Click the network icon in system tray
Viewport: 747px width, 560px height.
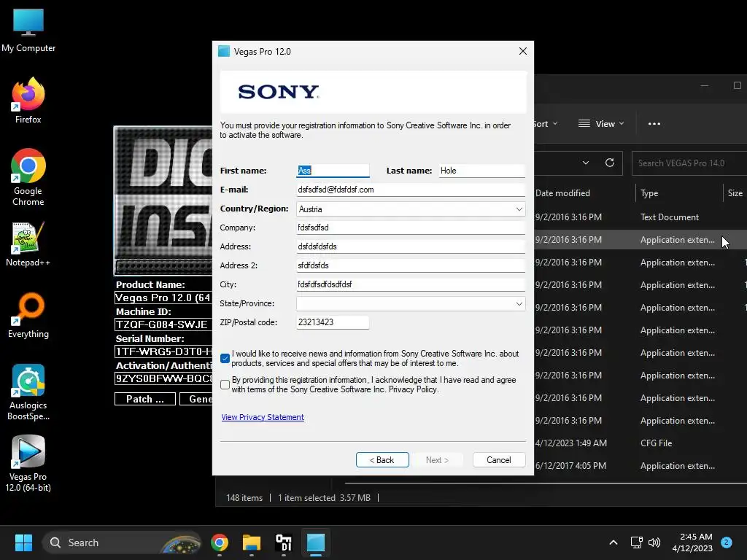point(636,542)
